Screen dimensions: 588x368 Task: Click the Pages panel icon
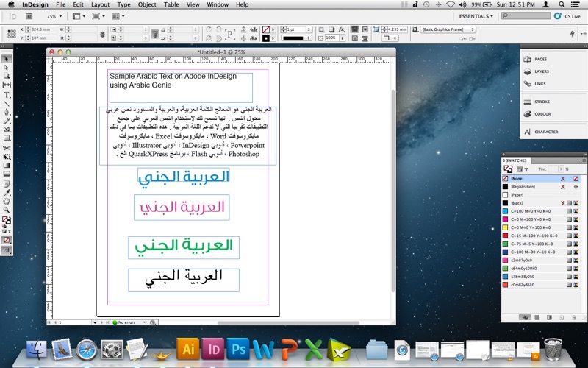pos(540,59)
